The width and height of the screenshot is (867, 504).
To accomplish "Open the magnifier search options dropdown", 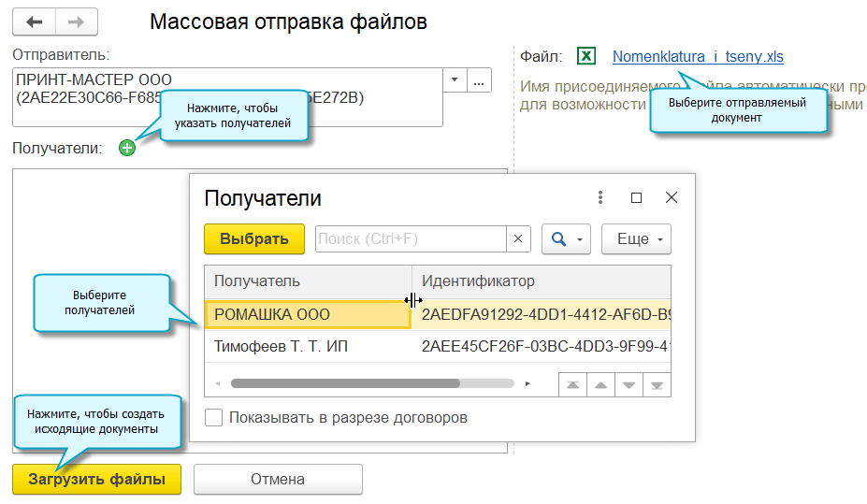I will tap(566, 239).
